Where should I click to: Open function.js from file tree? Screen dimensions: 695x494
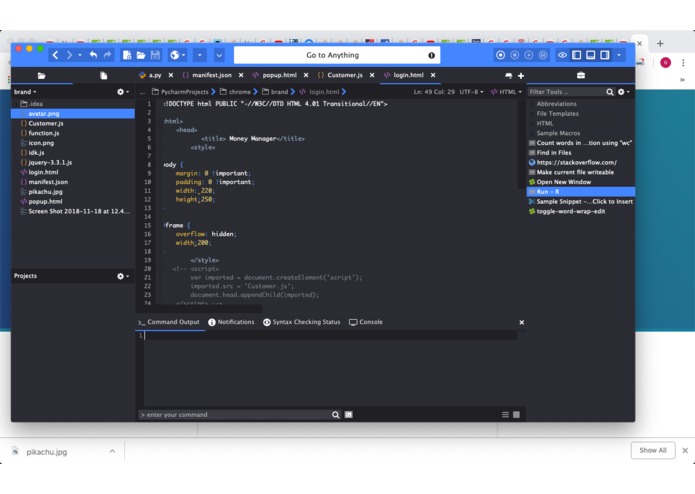44,133
